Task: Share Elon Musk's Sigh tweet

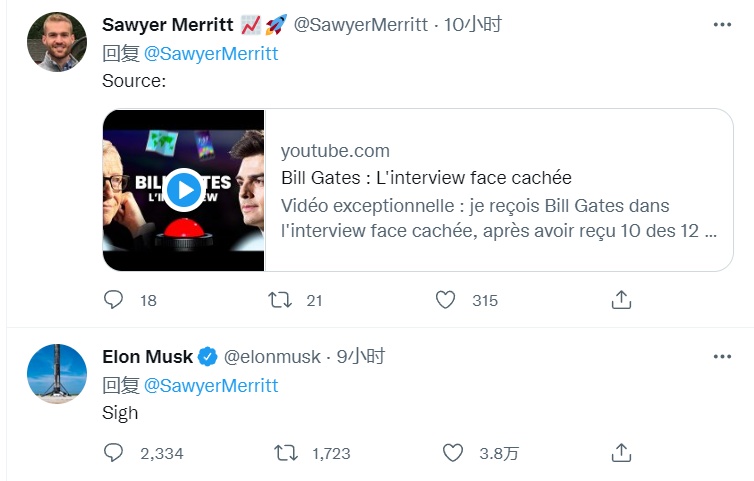Action: (620, 453)
